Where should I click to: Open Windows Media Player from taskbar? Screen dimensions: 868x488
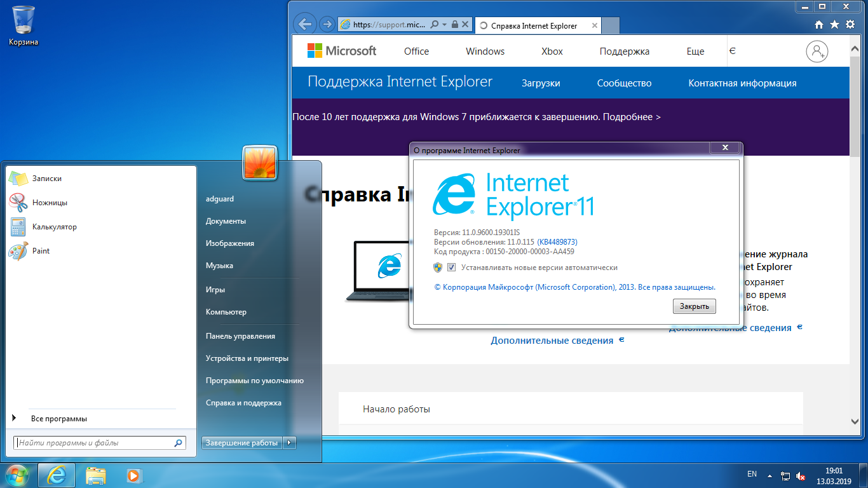[133, 475]
